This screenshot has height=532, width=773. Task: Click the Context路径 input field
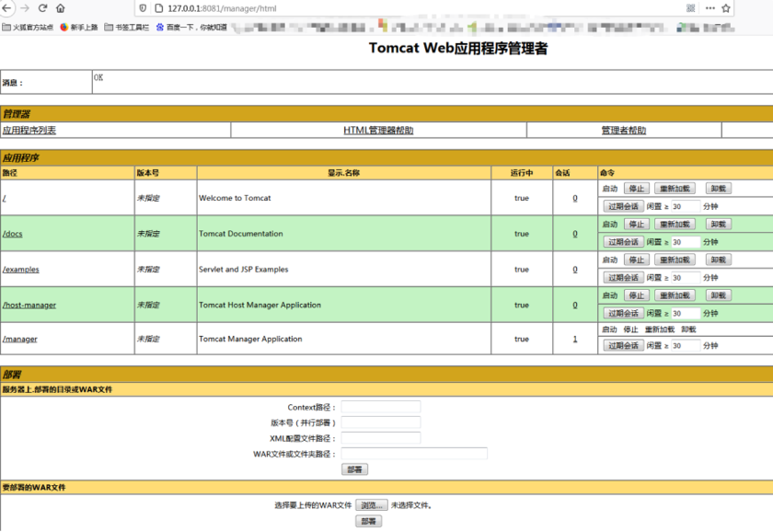pyautogui.click(x=381, y=407)
